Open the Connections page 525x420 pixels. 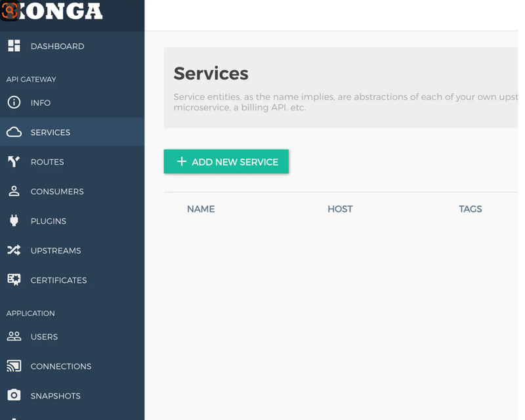coord(72,366)
